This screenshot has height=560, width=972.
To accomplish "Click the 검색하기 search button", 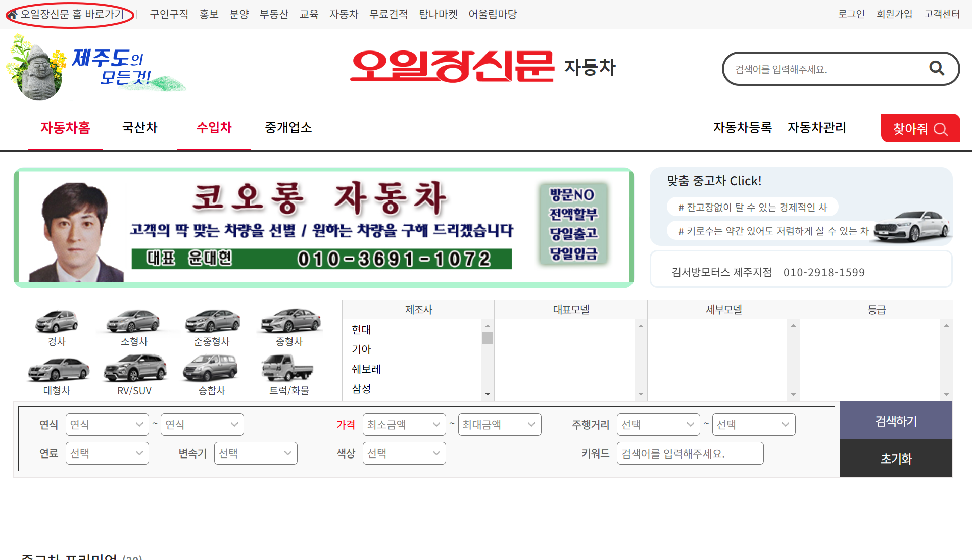I will [896, 421].
